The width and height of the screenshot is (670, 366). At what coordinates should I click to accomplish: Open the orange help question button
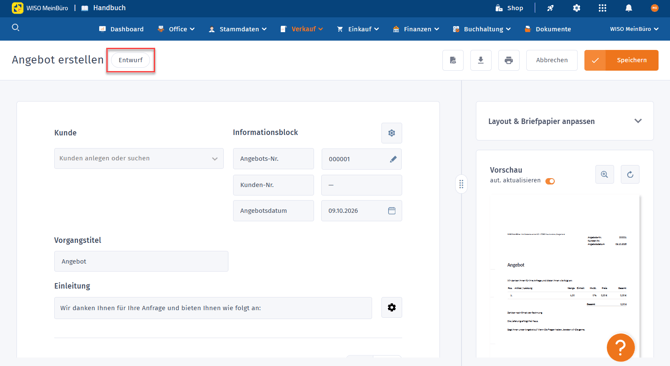pos(620,348)
